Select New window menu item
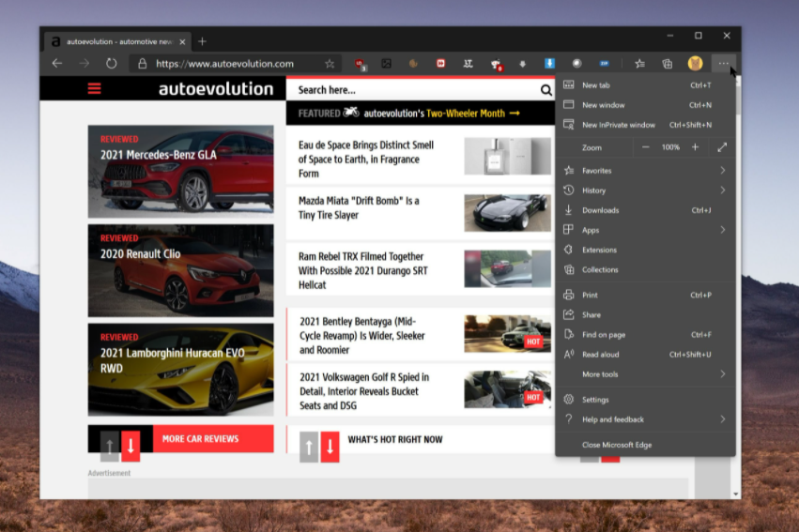The height and width of the screenshot is (532, 799). [645, 105]
